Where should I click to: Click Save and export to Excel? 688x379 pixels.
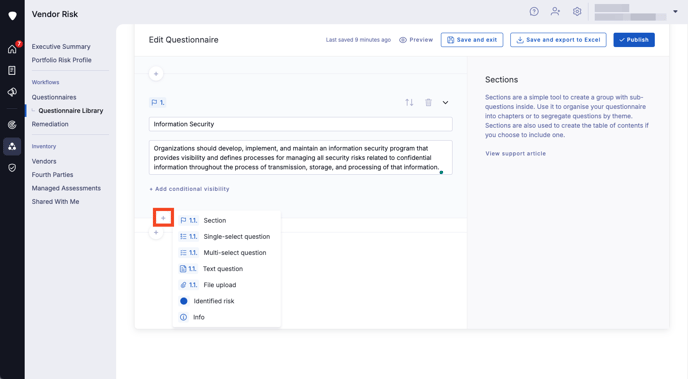coord(558,40)
